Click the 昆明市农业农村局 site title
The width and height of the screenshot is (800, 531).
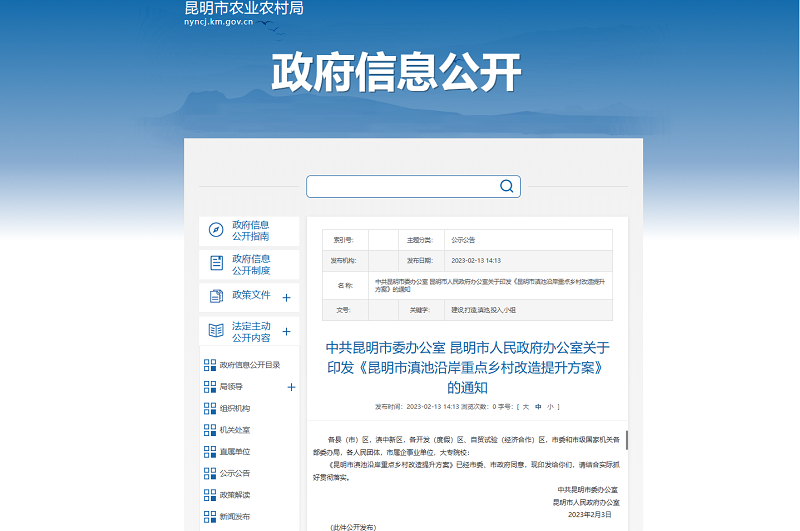244,8
